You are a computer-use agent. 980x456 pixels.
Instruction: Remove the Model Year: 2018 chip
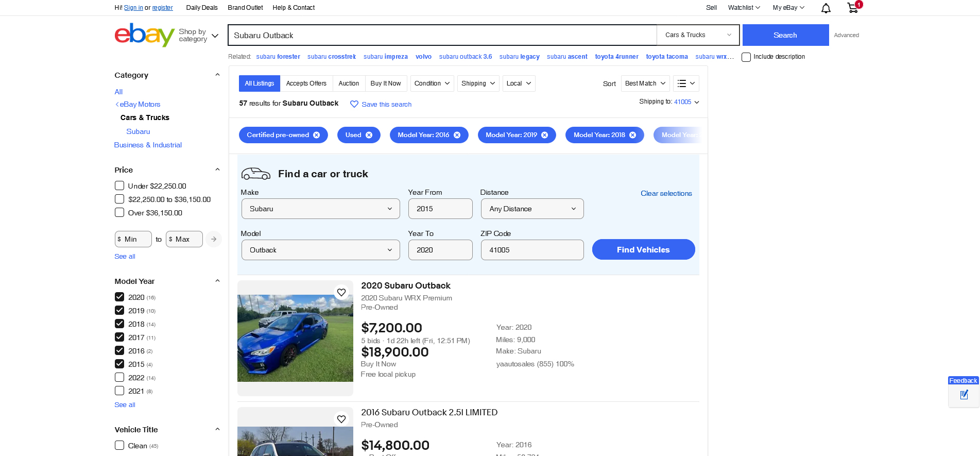coord(633,135)
